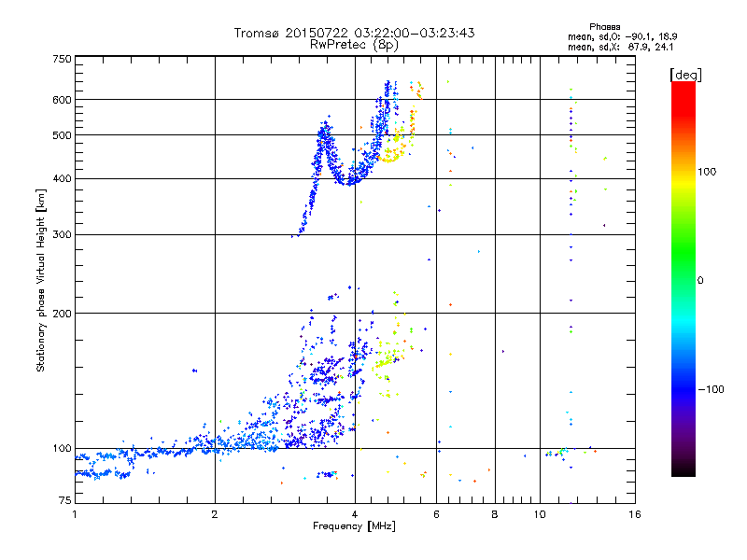Image resolution: width=747 pixels, height=560 pixels.
Task: Click the x-axis tick label "4"
Action: (355, 514)
